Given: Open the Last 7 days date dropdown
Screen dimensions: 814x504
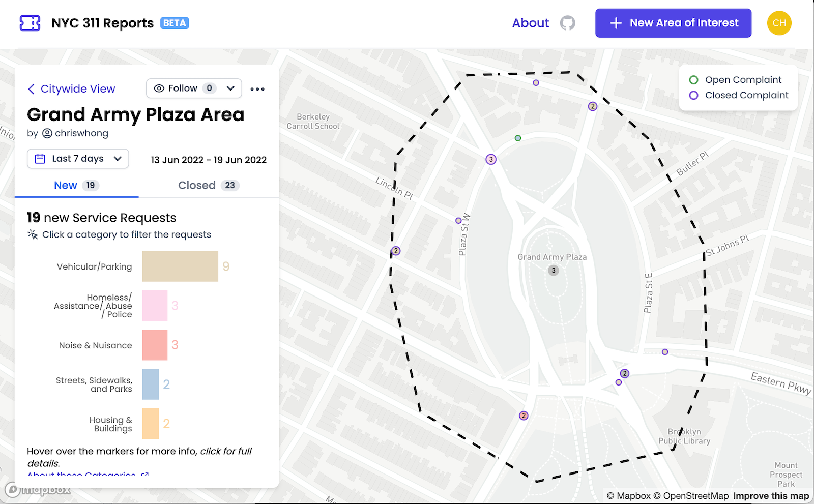Looking at the screenshot, I should tap(78, 159).
